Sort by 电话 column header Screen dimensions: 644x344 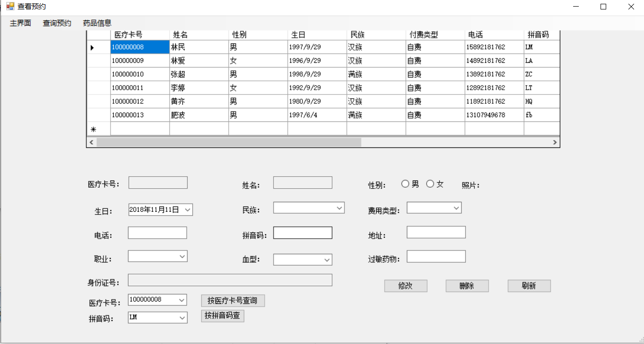494,35
